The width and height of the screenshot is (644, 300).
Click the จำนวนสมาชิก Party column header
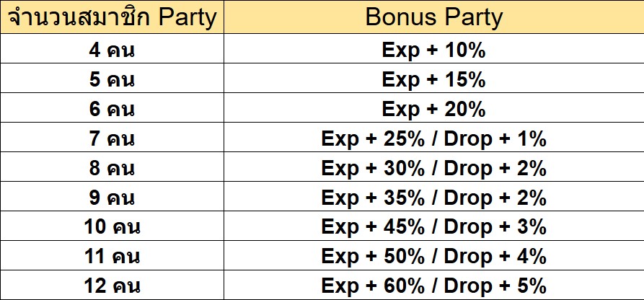pos(112,17)
